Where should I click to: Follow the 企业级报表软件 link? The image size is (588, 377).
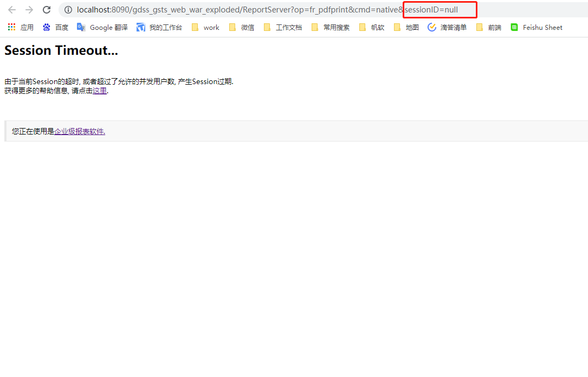80,131
